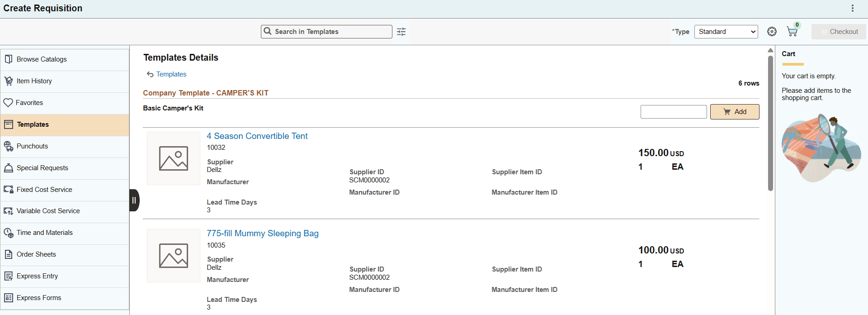Open the Browse Catalogs book icon
The height and width of the screenshot is (315, 868).
pos(9,59)
